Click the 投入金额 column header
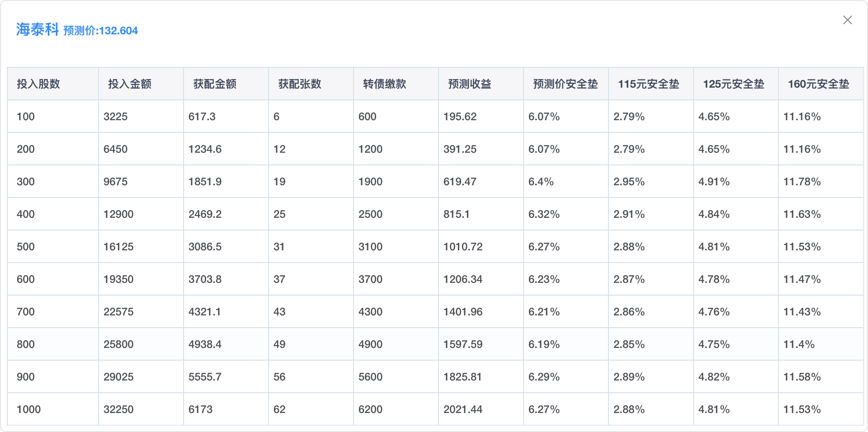This screenshot has width=868, height=432. click(130, 84)
